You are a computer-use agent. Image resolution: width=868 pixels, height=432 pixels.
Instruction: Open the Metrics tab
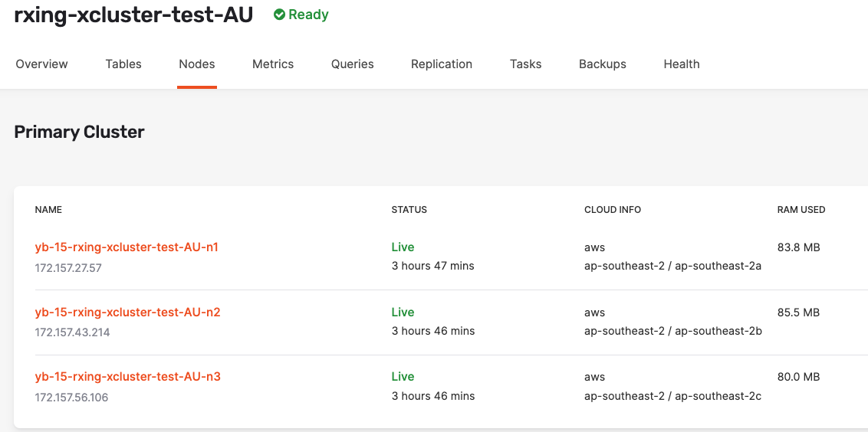[x=273, y=64]
